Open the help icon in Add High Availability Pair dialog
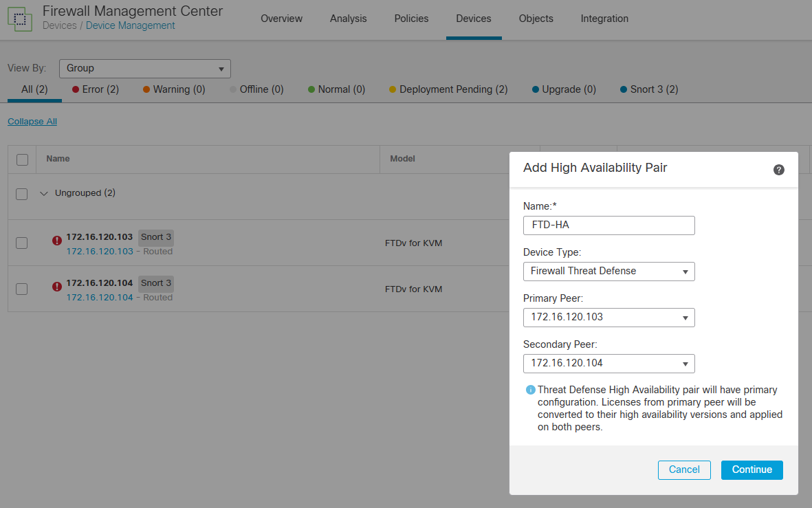 pos(778,170)
